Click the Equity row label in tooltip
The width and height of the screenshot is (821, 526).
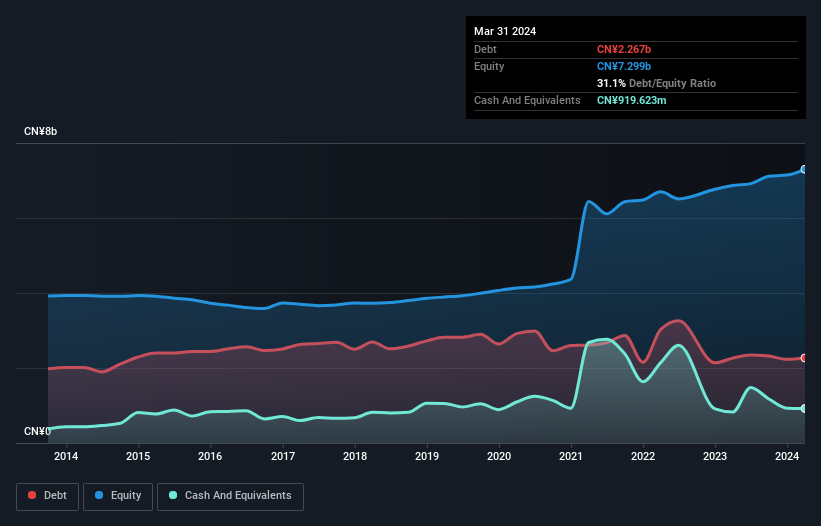tap(489, 66)
